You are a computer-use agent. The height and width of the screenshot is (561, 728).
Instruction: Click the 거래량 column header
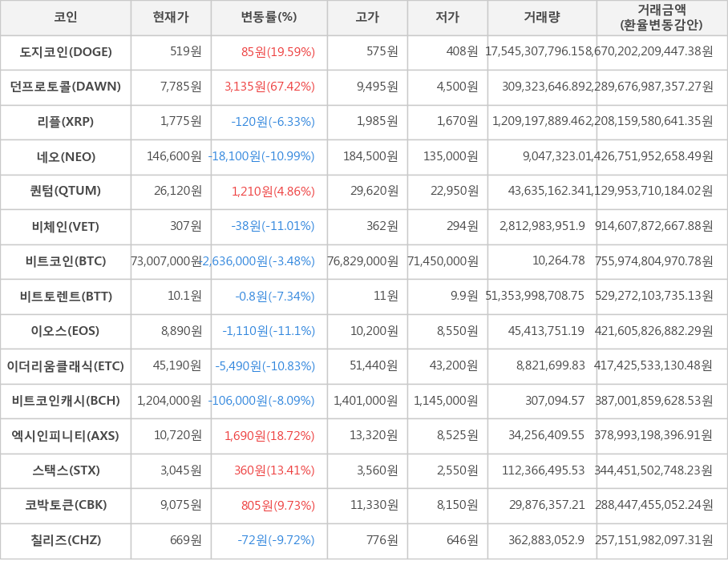[542, 18]
